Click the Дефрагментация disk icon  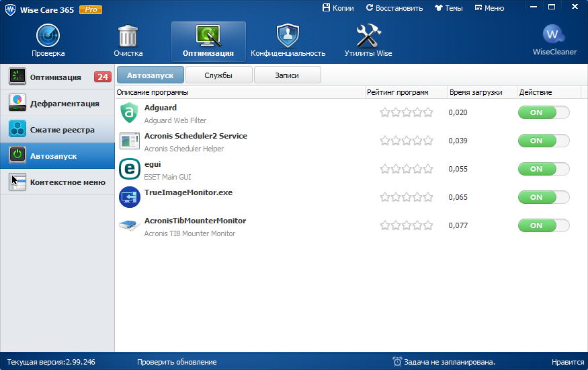[17, 103]
